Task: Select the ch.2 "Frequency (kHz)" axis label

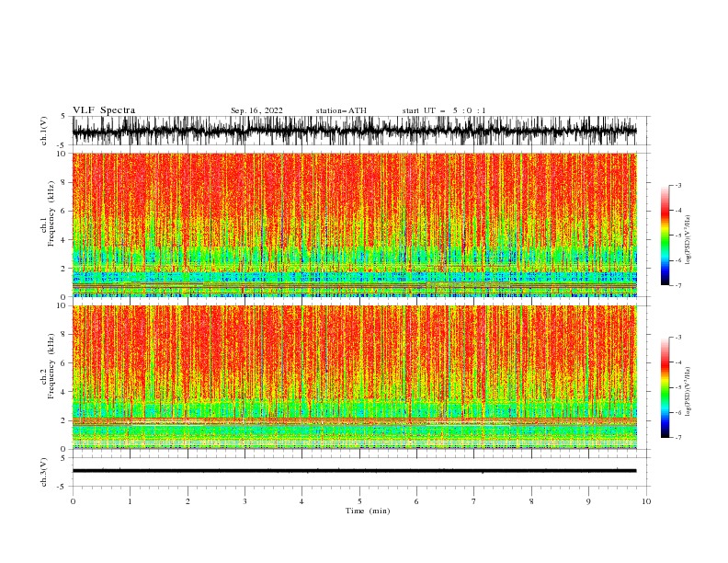Action: tap(51, 366)
